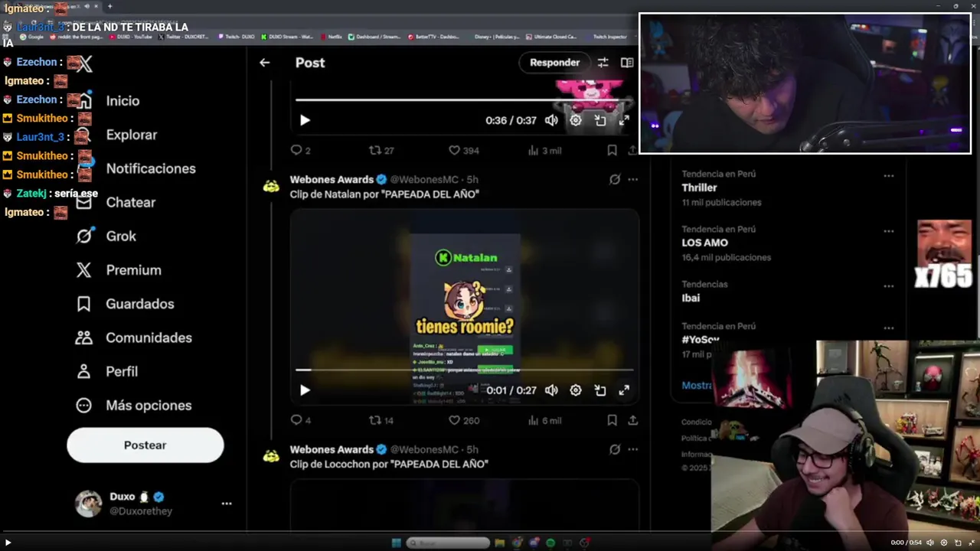This screenshot has width=980, height=551.
Task: Open the Windows Start menu
Action: (396, 543)
